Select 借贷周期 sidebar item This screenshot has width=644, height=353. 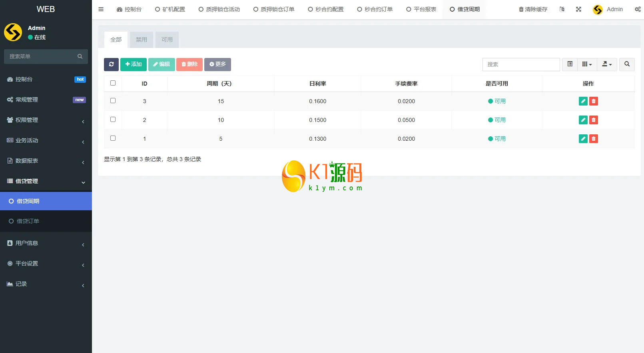coord(46,201)
